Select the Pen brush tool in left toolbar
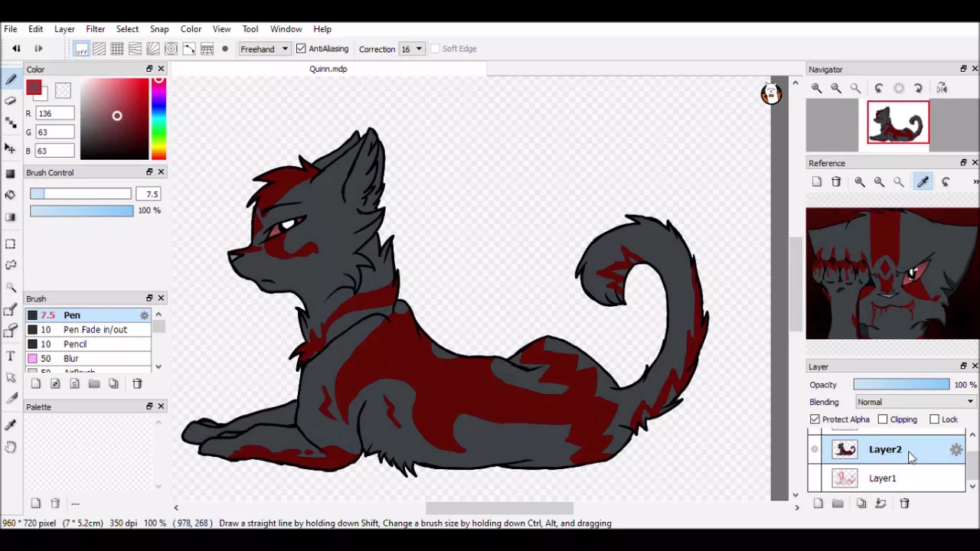Screen dimensions: 980x551 click(x=11, y=80)
